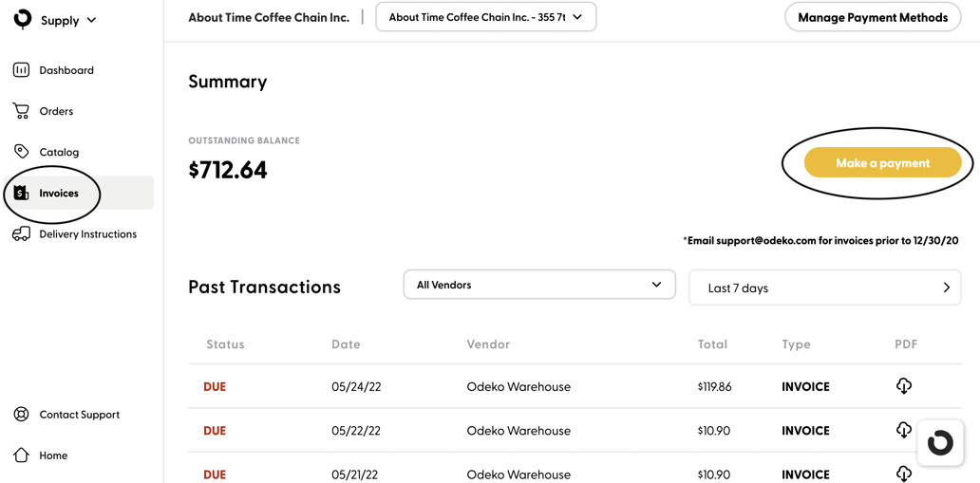This screenshot has width=980, height=483.
Task: Open the Dashboard chart icon
Action: click(21, 70)
